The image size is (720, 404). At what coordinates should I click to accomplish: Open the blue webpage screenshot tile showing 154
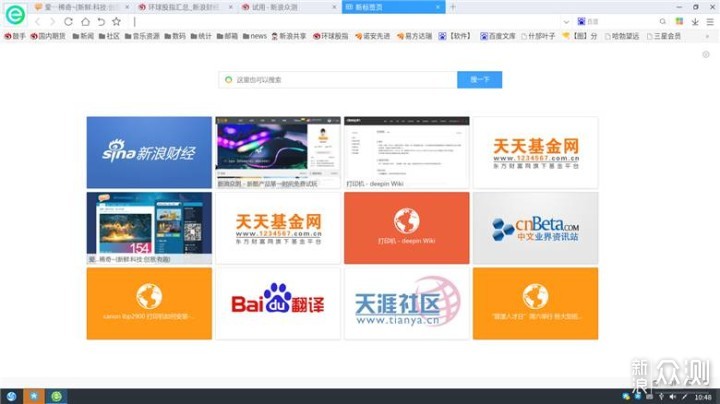(149, 228)
